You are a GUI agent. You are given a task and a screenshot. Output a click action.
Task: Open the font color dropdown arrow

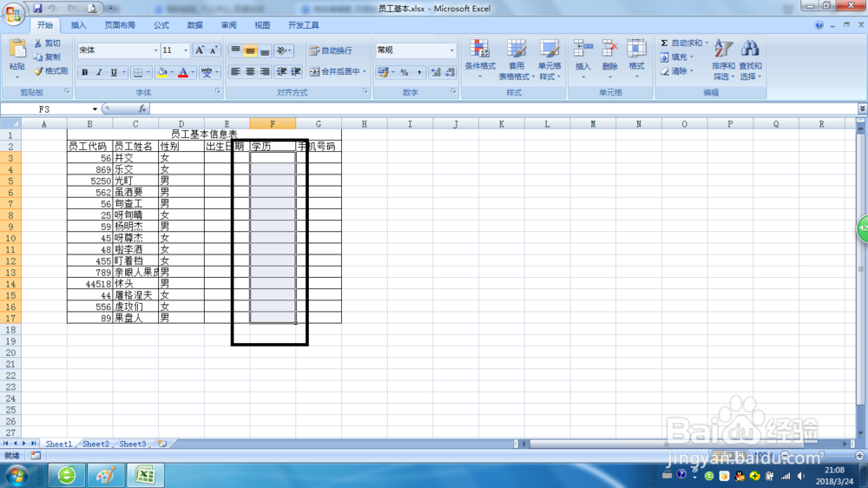(193, 72)
